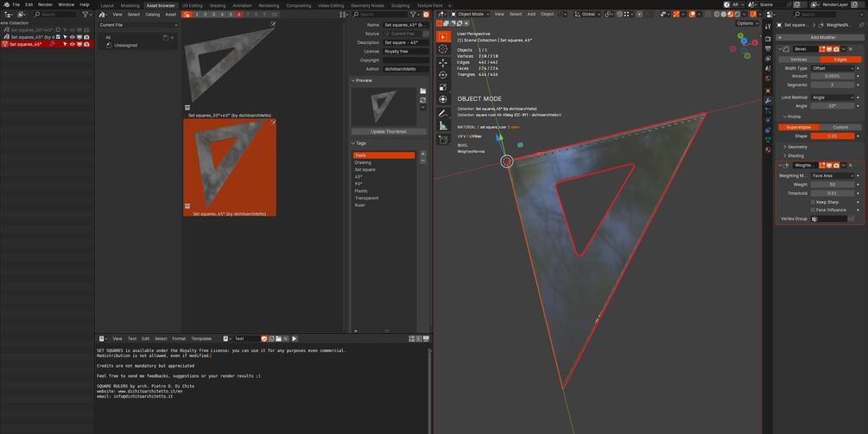The height and width of the screenshot is (434, 868).
Task: Open the Material properties tab
Action: coord(768,150)
